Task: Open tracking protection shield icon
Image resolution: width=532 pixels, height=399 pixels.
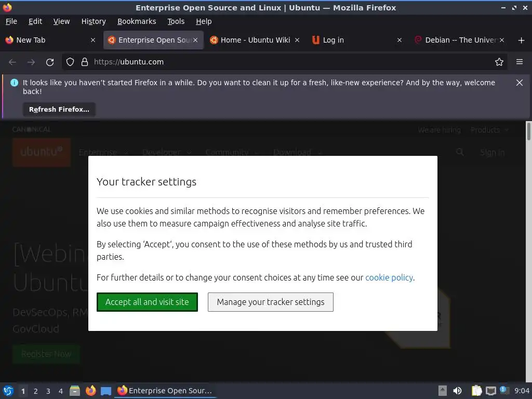Action: (70, 62)
